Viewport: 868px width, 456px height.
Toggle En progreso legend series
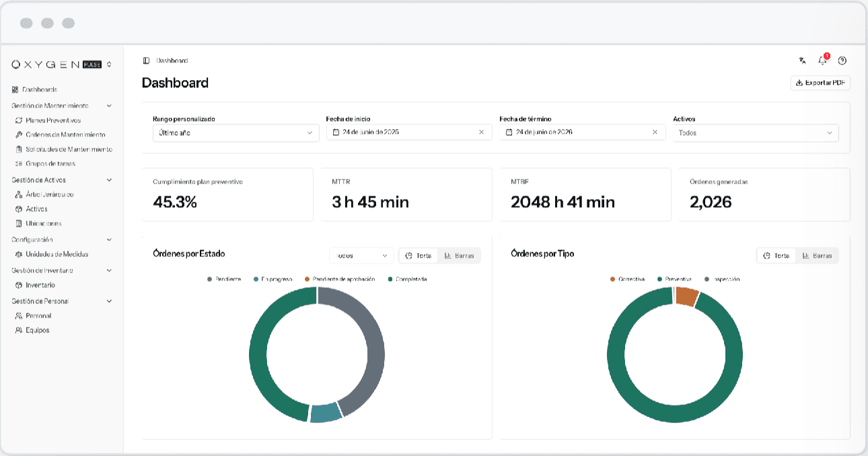click(x=273, y=279)
